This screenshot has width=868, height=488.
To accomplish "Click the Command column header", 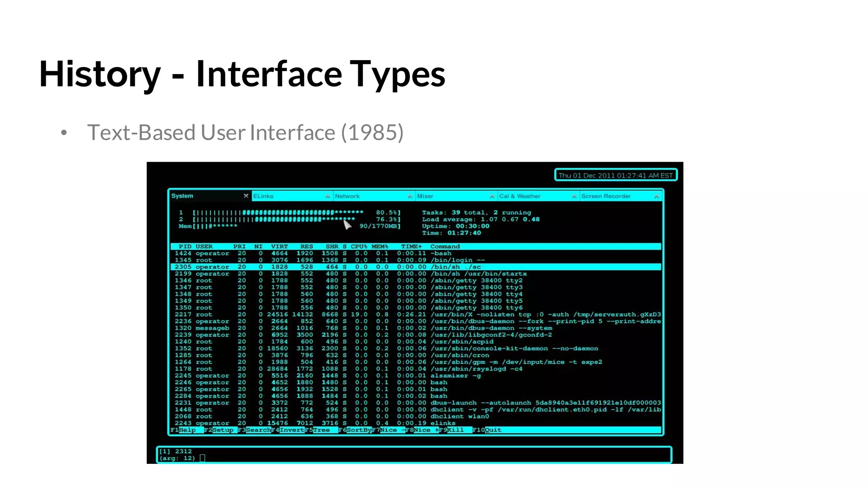I will point(445,247).
